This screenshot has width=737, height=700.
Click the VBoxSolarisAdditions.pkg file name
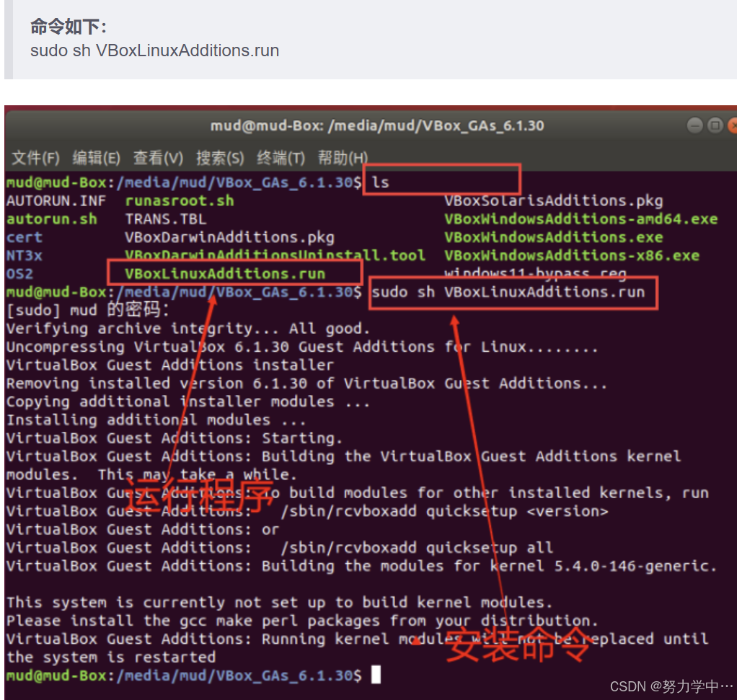click(554, 200)
